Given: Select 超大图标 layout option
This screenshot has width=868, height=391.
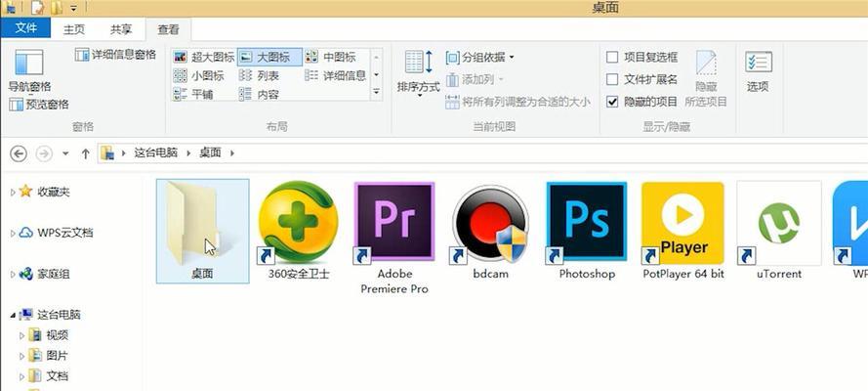Looking at the screenshot, I should [204, 57].
